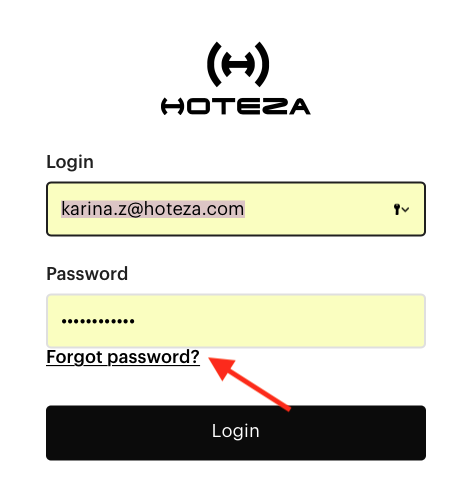Click the white "Login" text on the button

pyautogui.click(x=236, y=431)
